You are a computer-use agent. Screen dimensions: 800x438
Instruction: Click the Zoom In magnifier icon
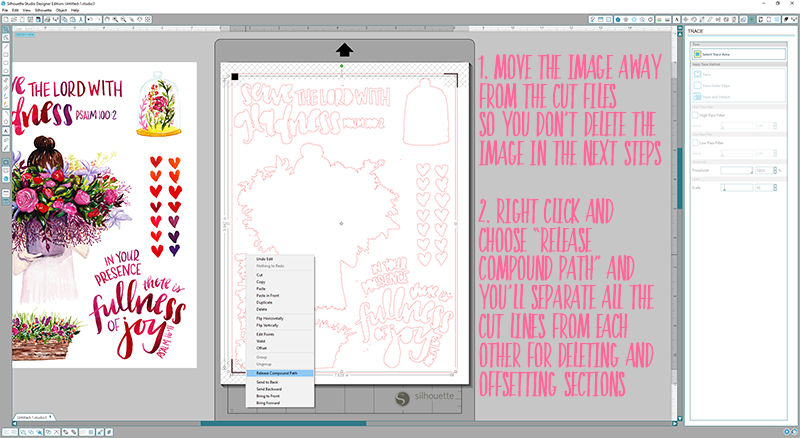coord(115,19)
